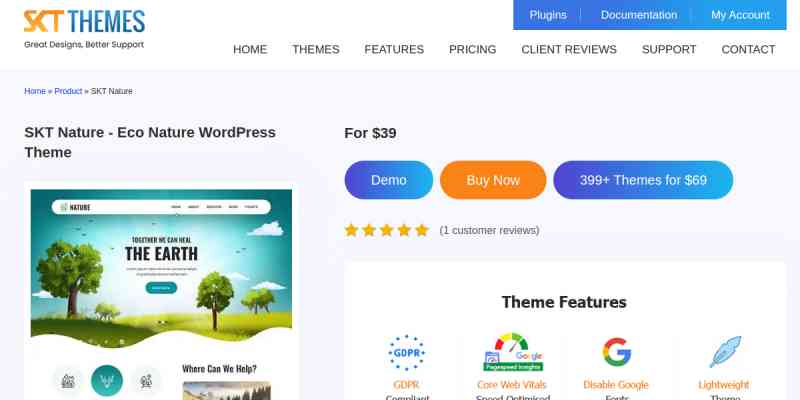Click the Demo button
Viewport: 800px width, 400px height.
coord(389,180)
